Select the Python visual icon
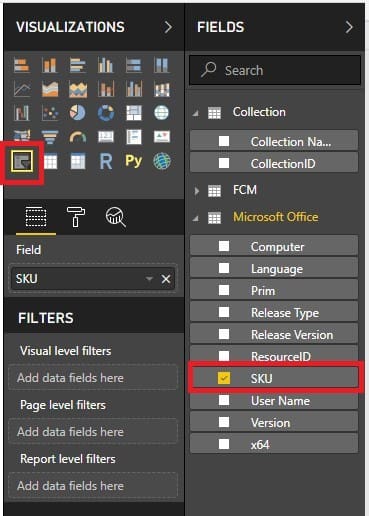Image resolution: width=369 pixels, height=516 pixels. (133, 161)
